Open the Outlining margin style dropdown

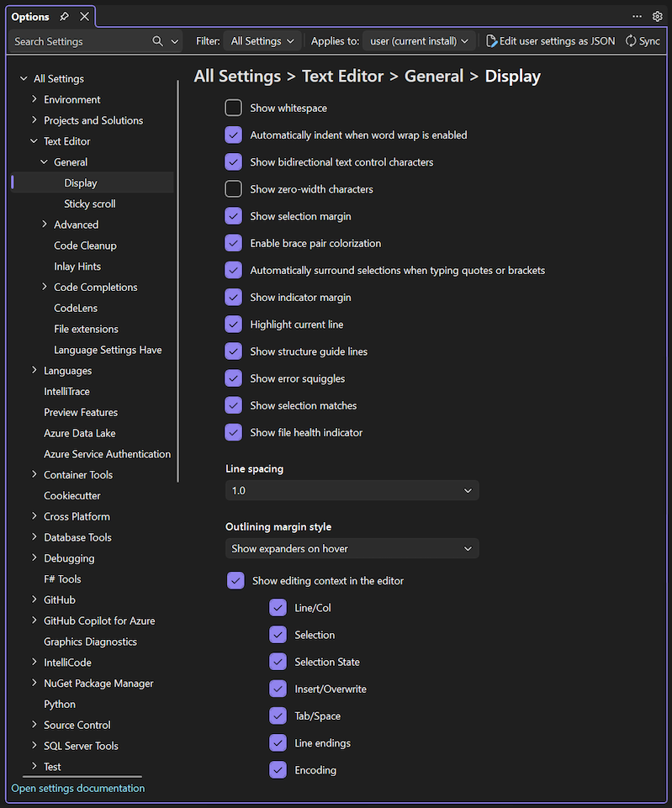351,549
